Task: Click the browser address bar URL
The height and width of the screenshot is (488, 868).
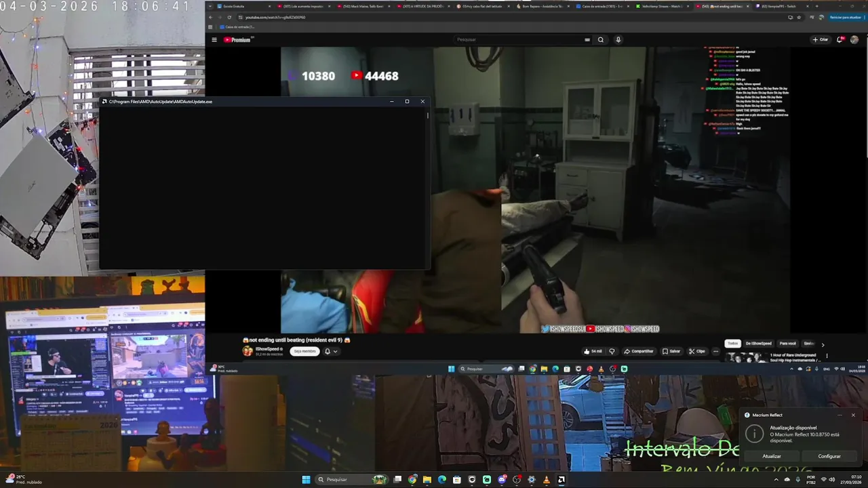Action: click(275, 17)
